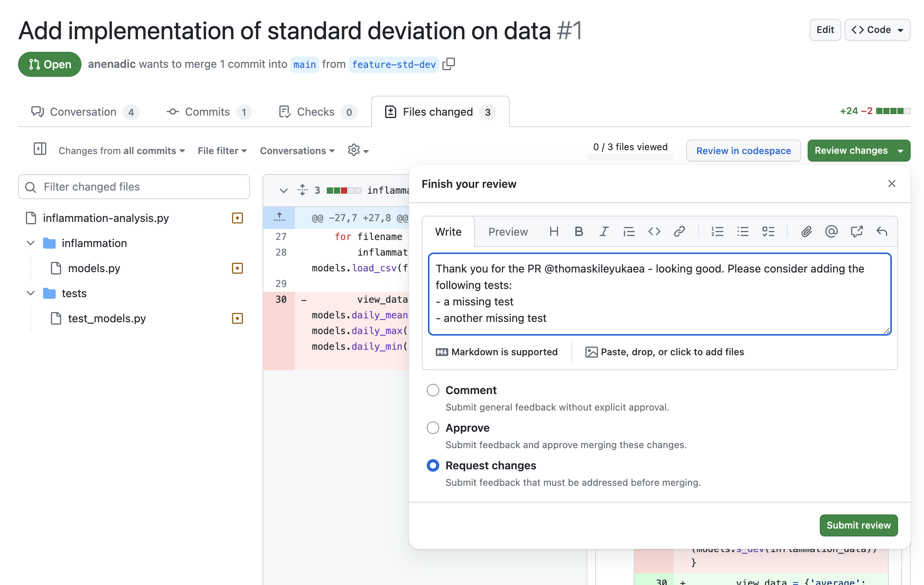The image size is (924, 585).
Task: Click the heading formatting icon
Action: click(x=552, y=231)
